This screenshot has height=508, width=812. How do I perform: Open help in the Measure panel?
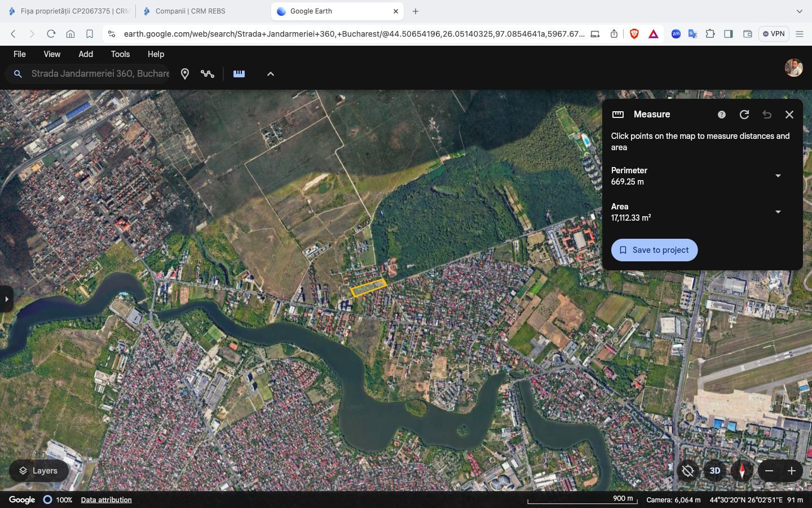pos(721,115)
